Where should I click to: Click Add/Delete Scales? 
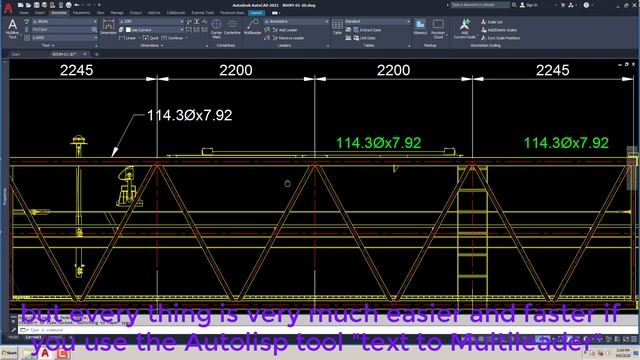click(499, 30)
